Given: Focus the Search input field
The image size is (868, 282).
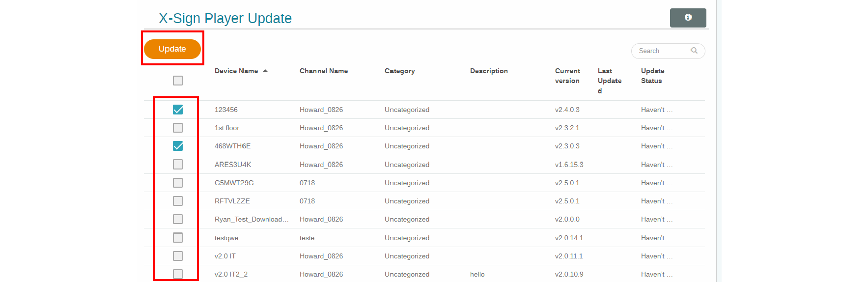Looking at the screenshot, I should 661,51.
